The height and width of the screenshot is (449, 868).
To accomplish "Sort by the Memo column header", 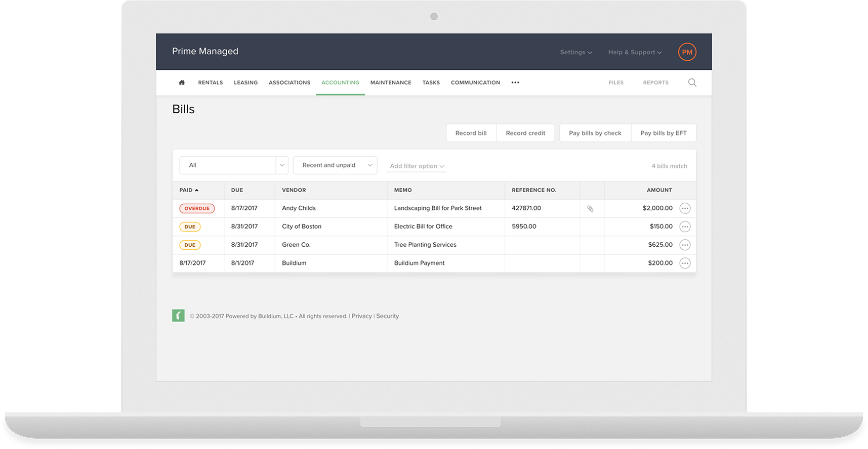I will pyautogui.click(x=403, y=190).
